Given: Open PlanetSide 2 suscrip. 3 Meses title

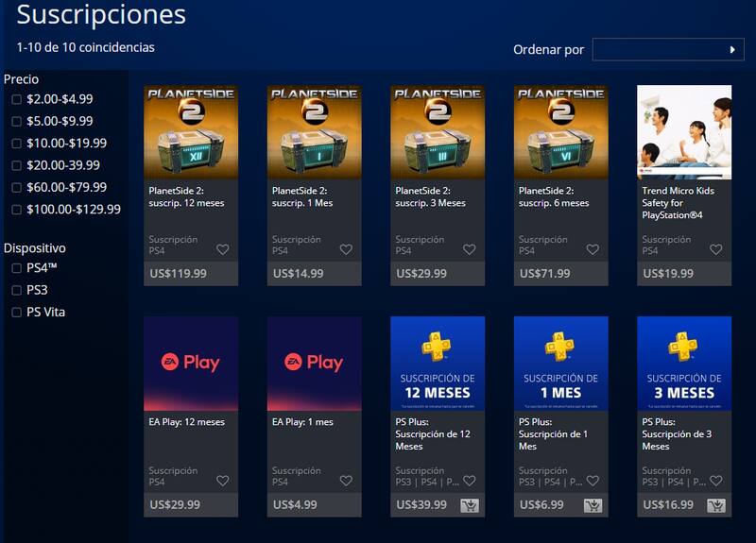Looking at the screenshot, I should point(431,197).
